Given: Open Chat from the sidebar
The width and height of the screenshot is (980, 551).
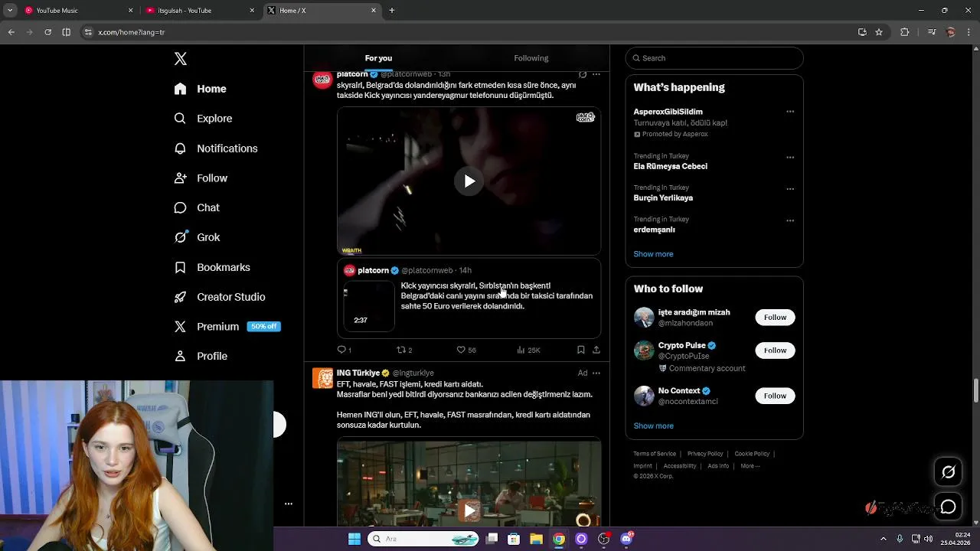Looking at the screenshot, I should point(198,207).
